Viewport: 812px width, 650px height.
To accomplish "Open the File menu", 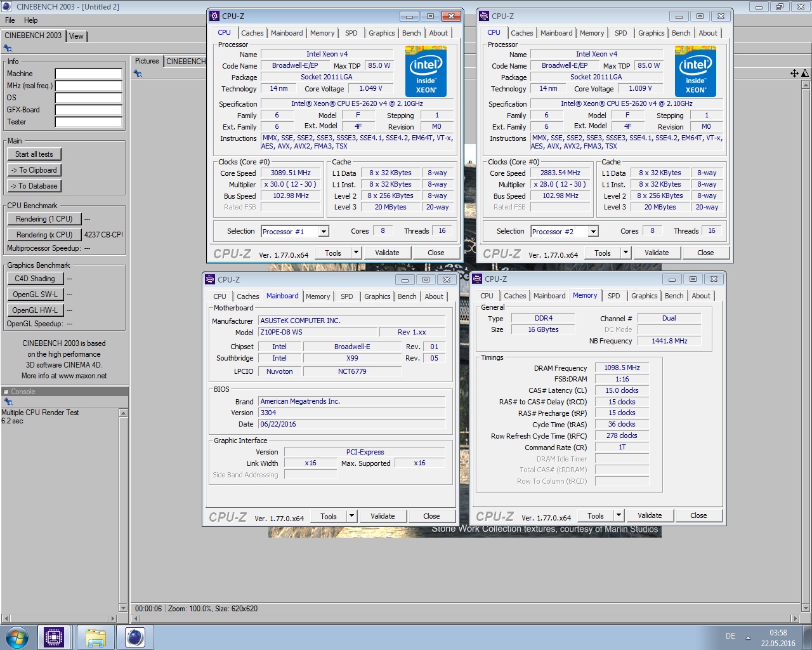I will [x=10, y=20].
